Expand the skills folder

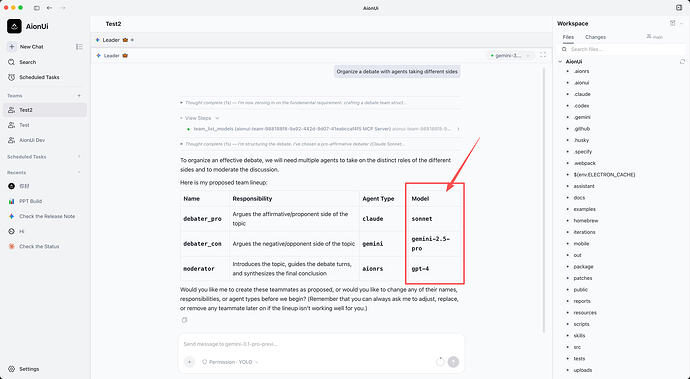point(579,335)
